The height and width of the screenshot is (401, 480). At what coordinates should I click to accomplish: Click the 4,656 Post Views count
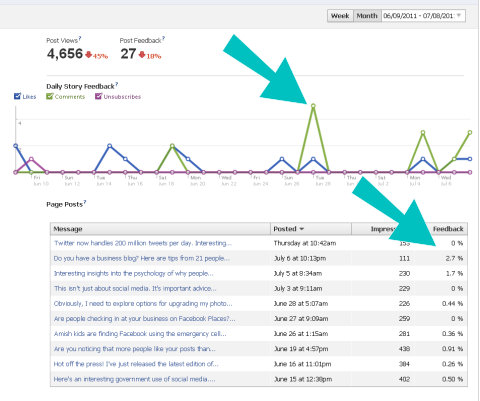click(65, 54)
